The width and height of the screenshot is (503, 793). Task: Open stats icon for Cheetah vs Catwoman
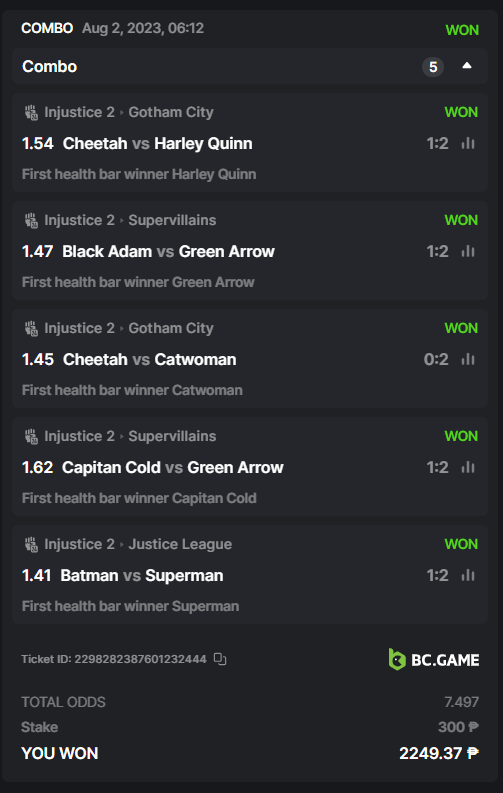coord(468,360)
